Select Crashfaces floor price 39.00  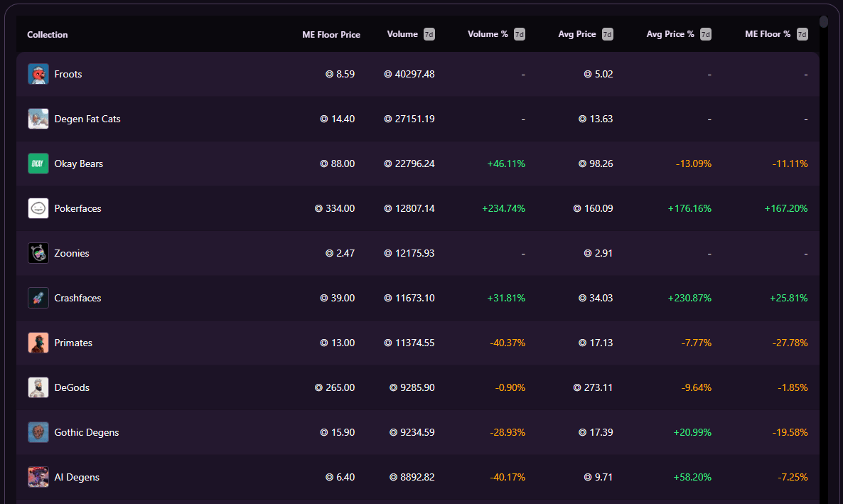pos(338,298)
